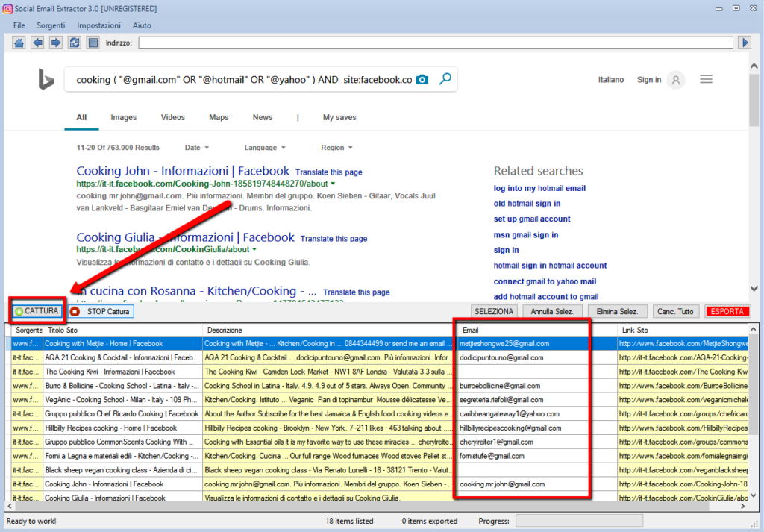Click the STOP Cattura button
This screenshot has width=764, height=532.
(101, 311)
